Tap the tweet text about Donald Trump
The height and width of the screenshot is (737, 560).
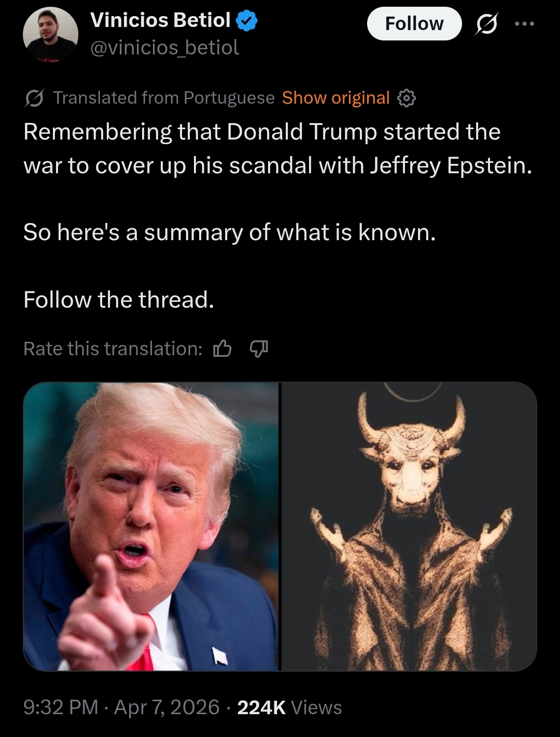[x=278, y=148]
